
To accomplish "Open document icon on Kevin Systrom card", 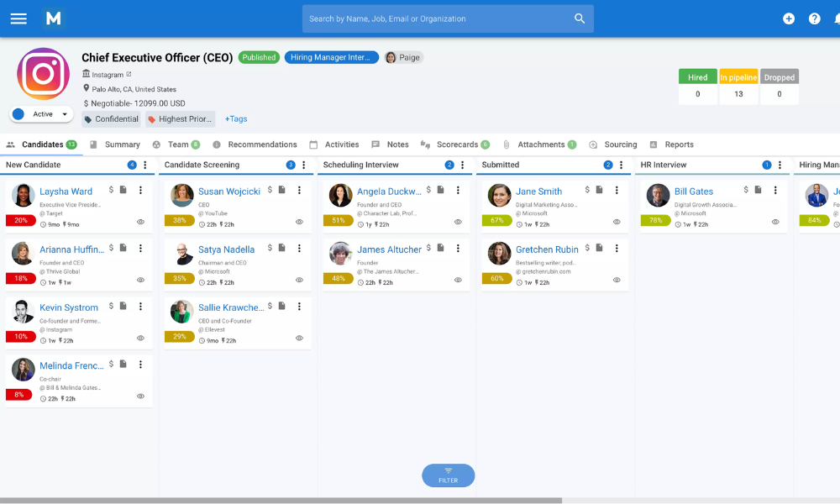I will tap(123, 306).
